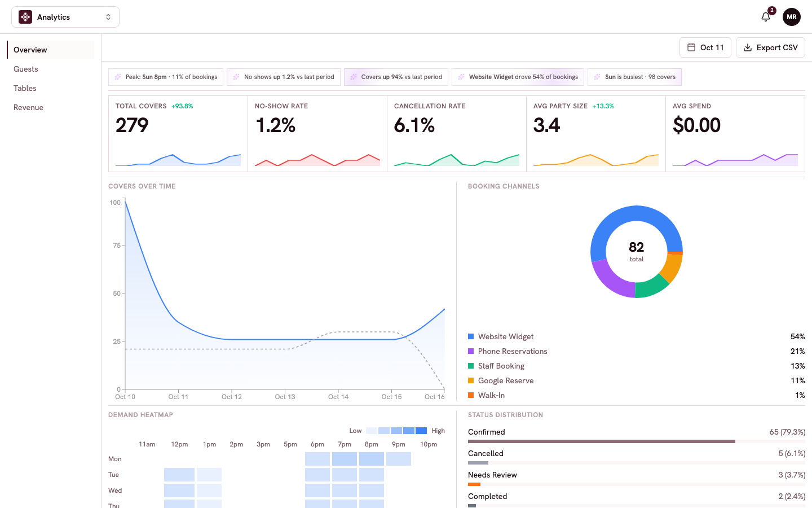
Task: Click the 'Oct 13' axis label
Action: [285, 397]
